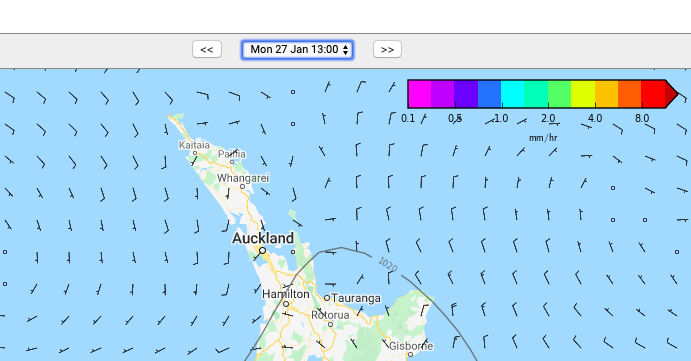Click the stepper arrows on the time selector

(x=346, y=49)
